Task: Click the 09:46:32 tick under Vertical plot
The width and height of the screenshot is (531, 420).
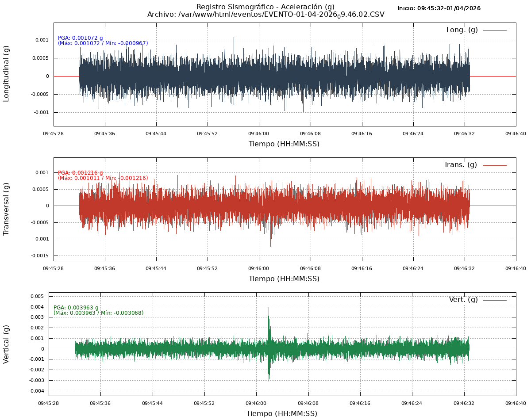Action: point(464,403)
